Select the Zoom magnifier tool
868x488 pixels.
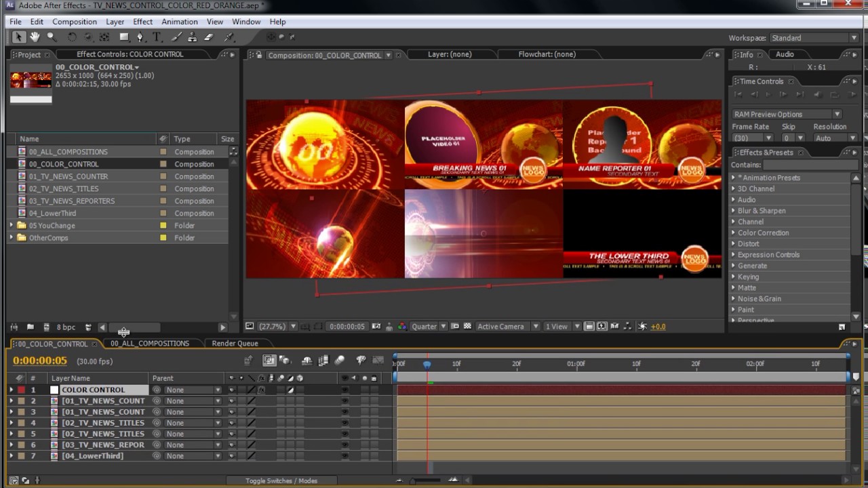(51, 37)
